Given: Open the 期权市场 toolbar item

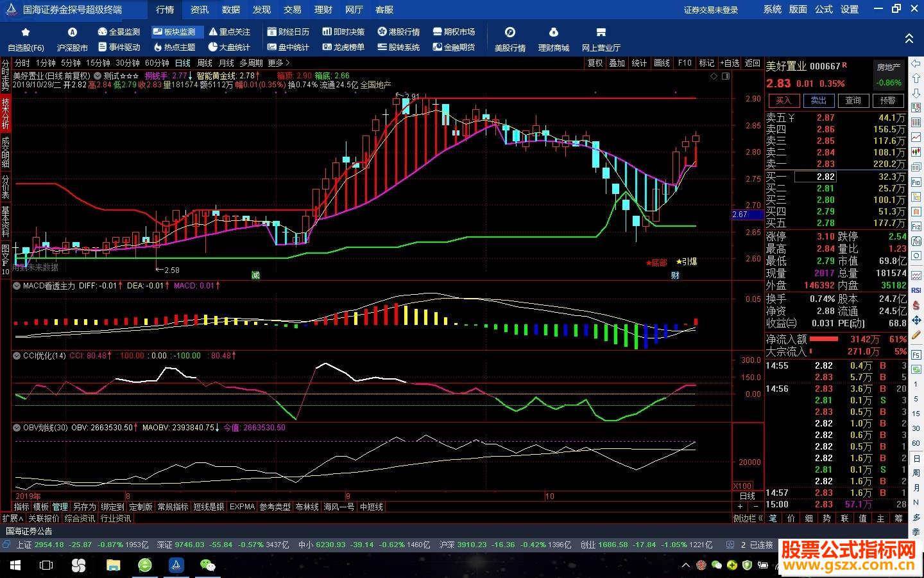Looking at the screenshot, I should [x=454, y=31].
